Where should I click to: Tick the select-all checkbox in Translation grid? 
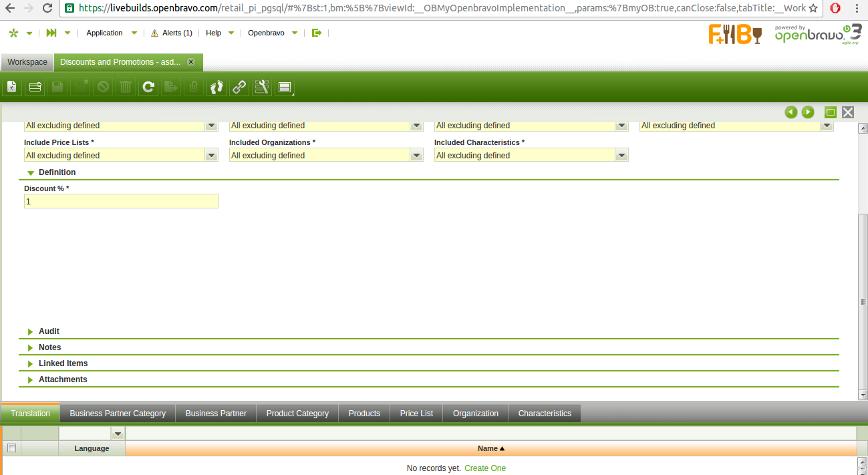[11, 448]
